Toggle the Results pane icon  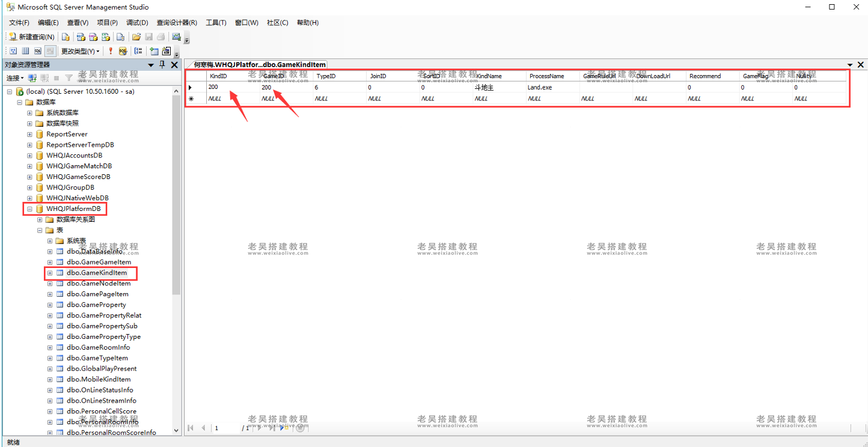pos(50,51)
